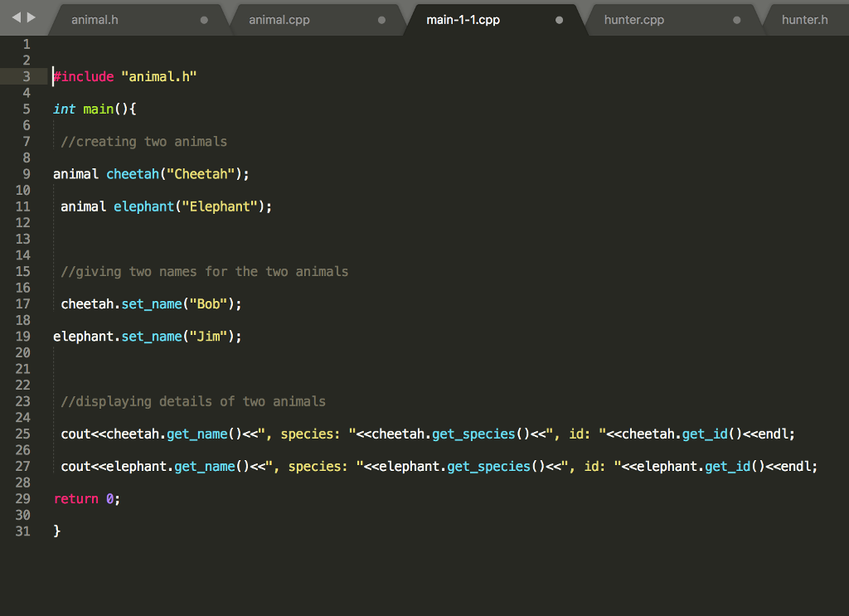This screenshot has width=849, height=616.
Task: Select the hunter.cpp tab
Action: [634, 20]
